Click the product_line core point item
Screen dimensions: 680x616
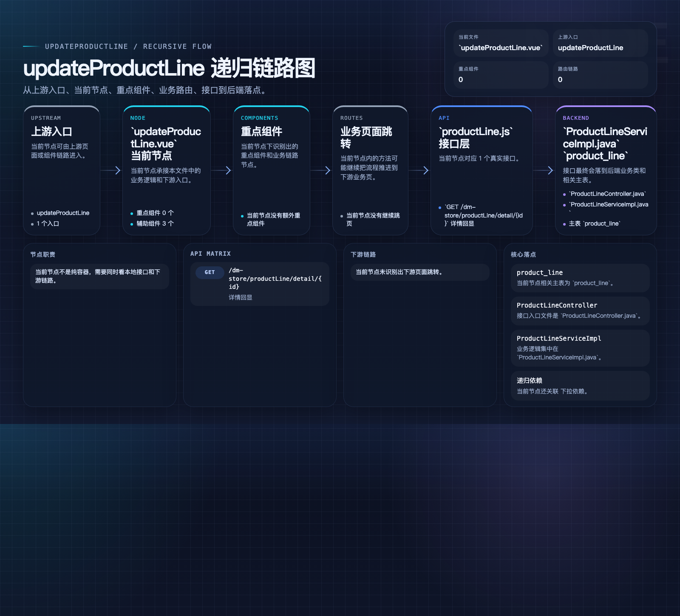pyautogui.click(x=580, y=278)
